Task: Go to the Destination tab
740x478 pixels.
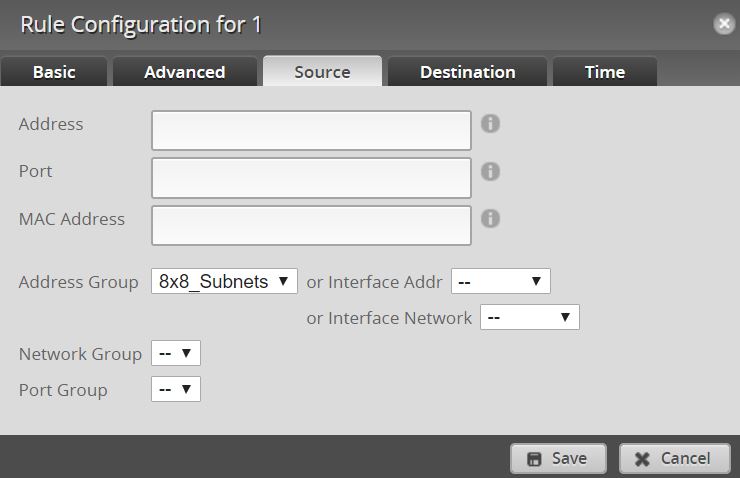Action: point(467,72)
